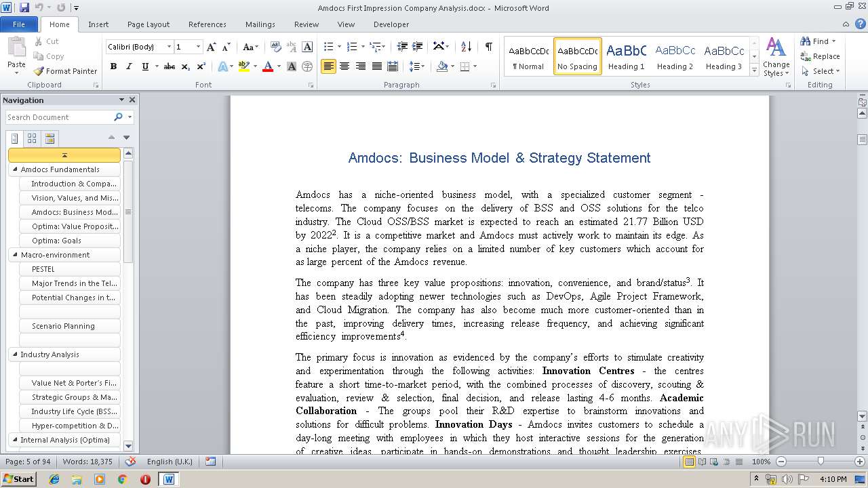Click the Replace button
Screen dimensions: 868x488
[x=820, y=56]
